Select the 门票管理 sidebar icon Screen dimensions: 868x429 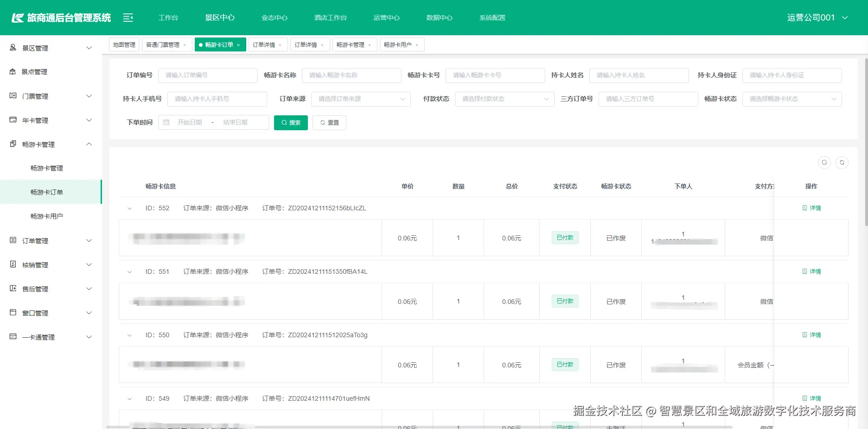pos(13,96)
